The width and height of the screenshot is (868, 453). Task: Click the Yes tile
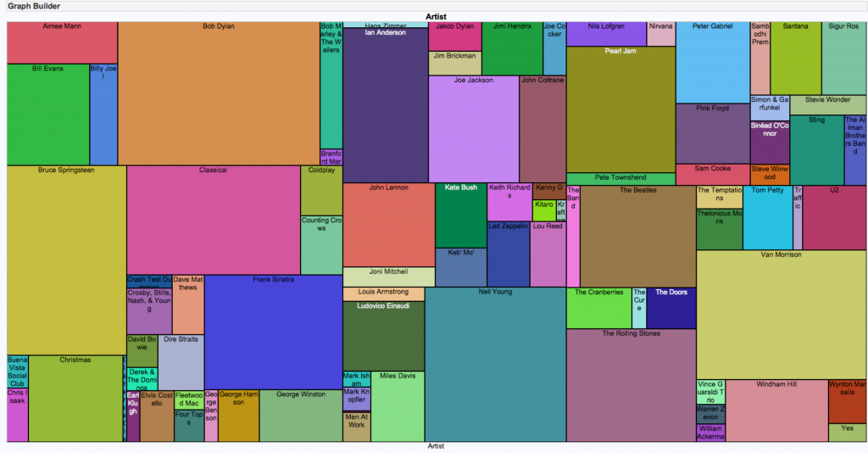click(x=848, y=433)
